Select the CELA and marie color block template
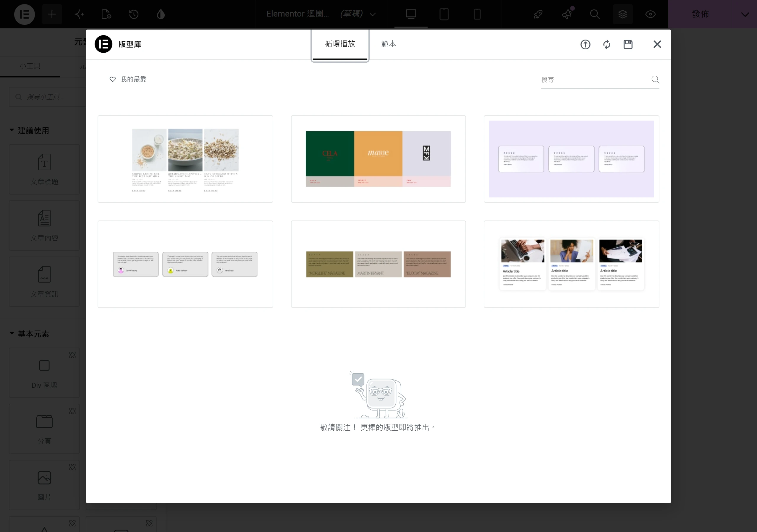 [378, 159]
